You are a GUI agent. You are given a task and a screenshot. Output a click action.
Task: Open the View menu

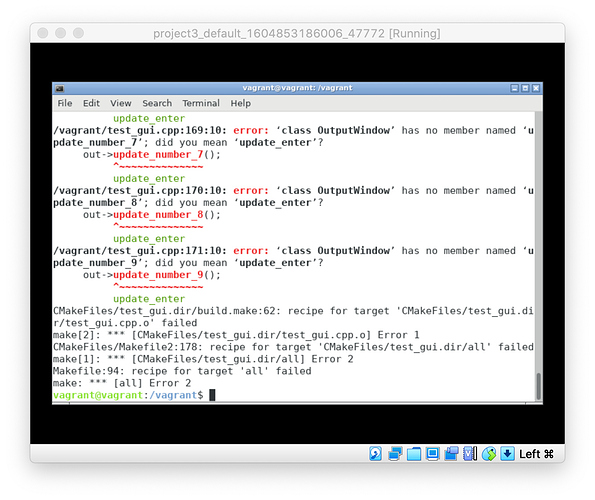coord(121,103)
